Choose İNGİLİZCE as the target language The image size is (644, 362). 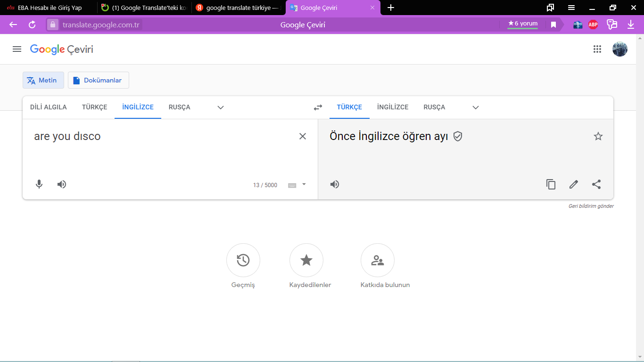point(393,107)
